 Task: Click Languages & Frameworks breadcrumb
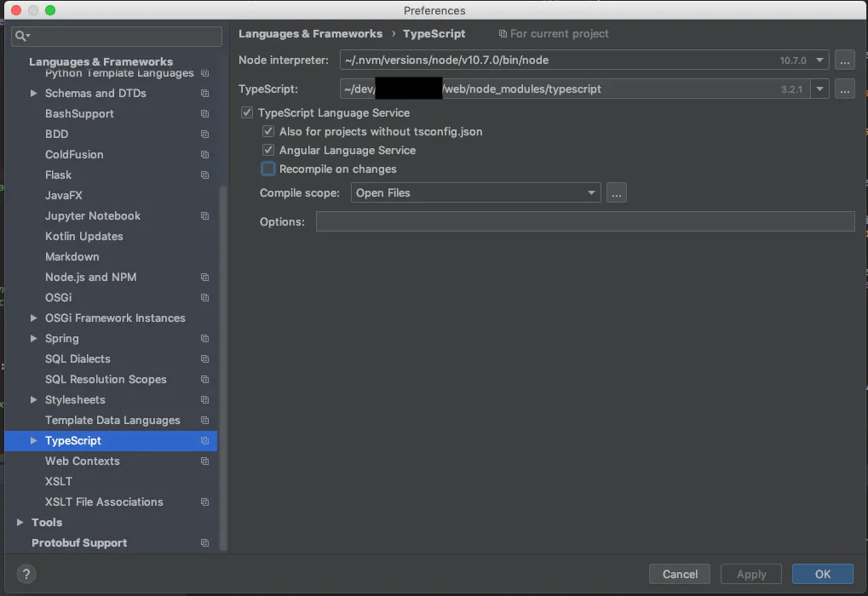pos(311,34)
